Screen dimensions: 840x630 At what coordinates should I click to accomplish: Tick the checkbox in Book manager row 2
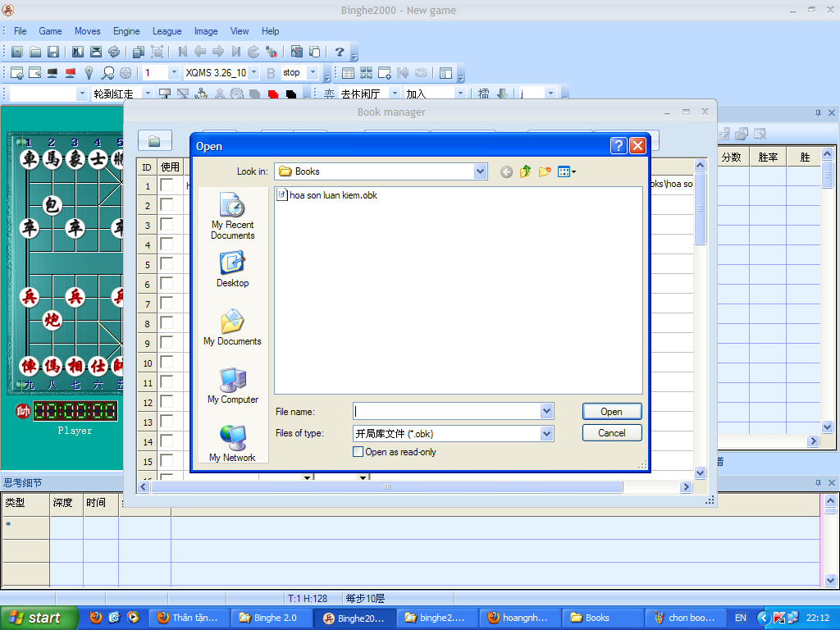pos(167,204)
